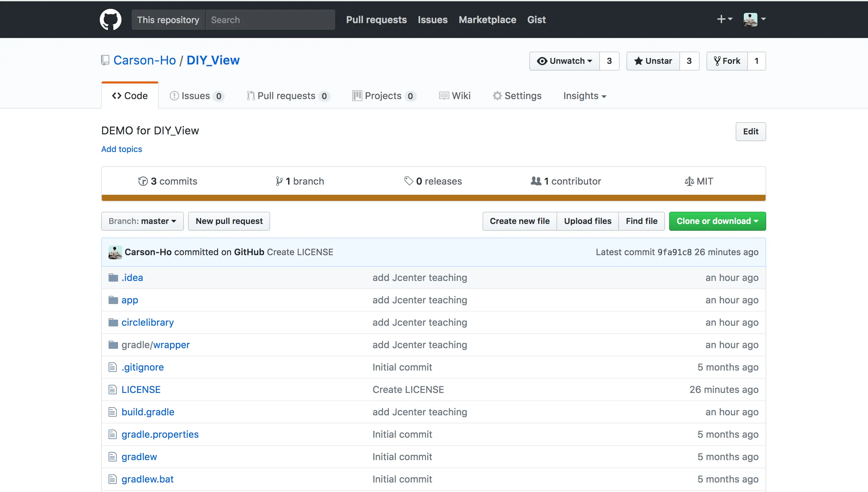
Task: Open the Branch master selector
Action: click(142, 221)
